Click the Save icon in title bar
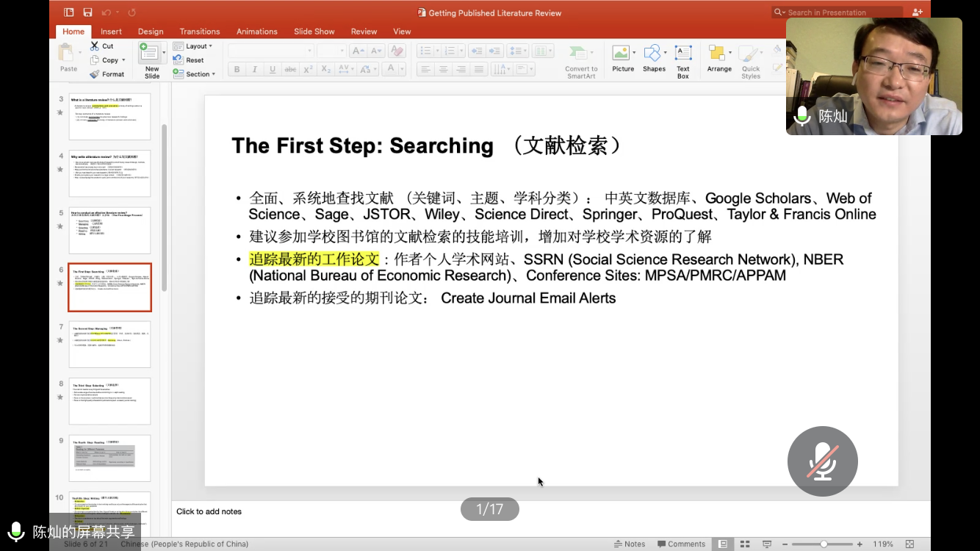Screen dimensions: 980x551 coord(87,12)
